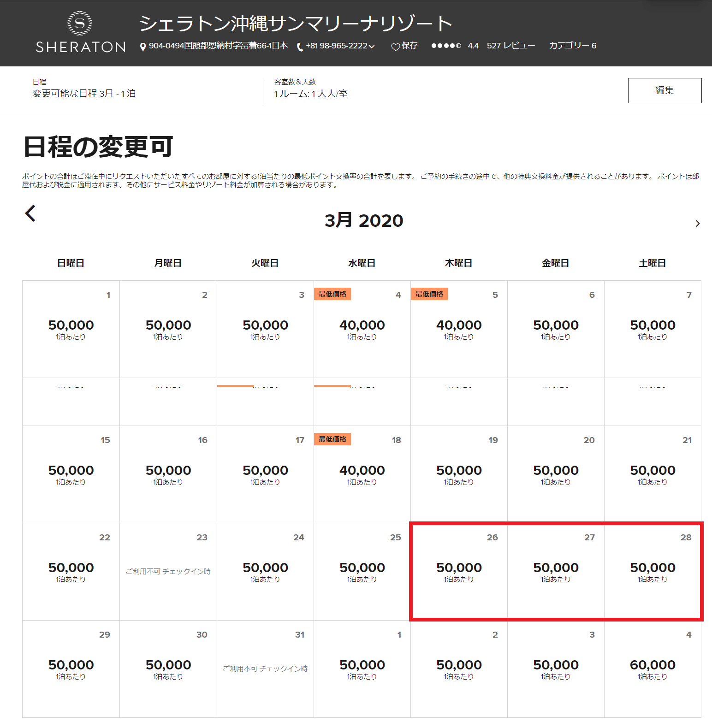Click the heart save icon
Viewport: 712px width, 728px height.
click(395, 47)
